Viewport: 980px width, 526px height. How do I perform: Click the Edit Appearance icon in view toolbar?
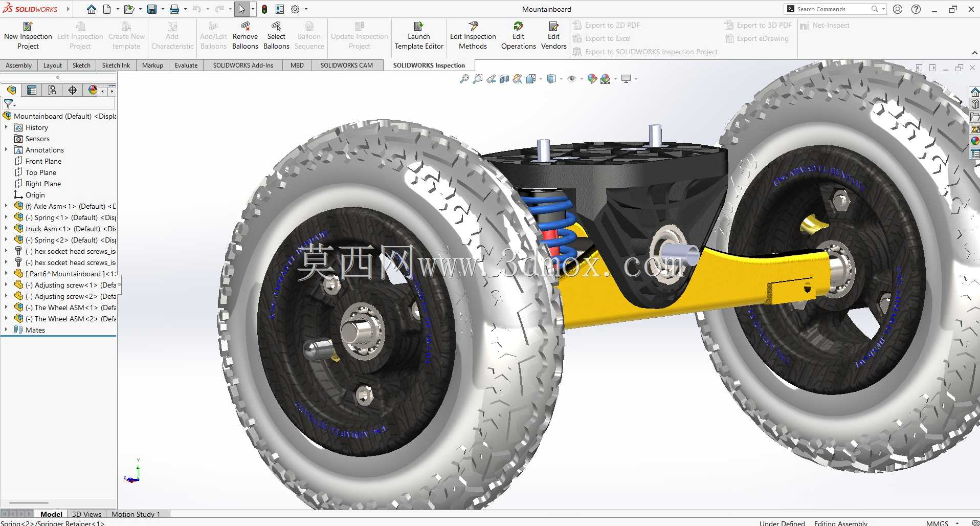pyautogui.click(x=592, y=79)
